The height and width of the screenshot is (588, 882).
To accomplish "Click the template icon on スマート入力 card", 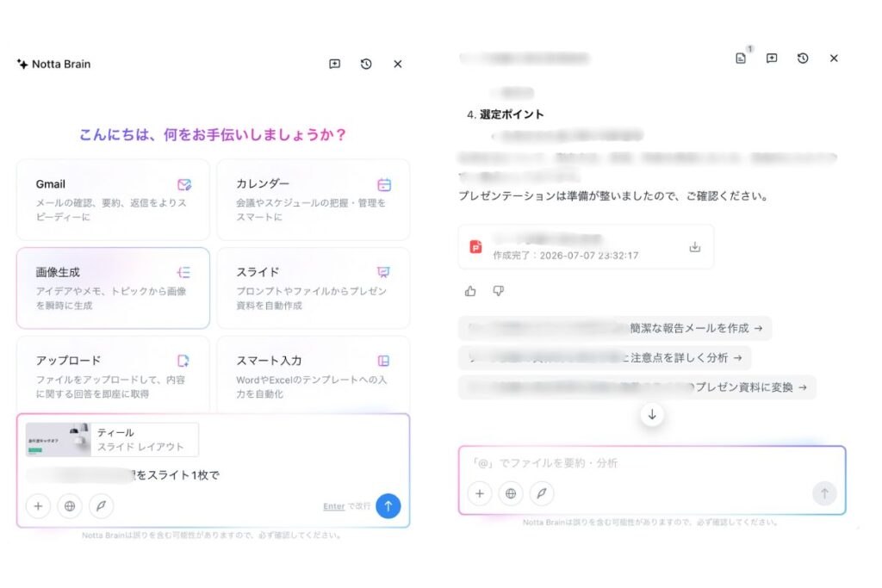I will (383, 361).
